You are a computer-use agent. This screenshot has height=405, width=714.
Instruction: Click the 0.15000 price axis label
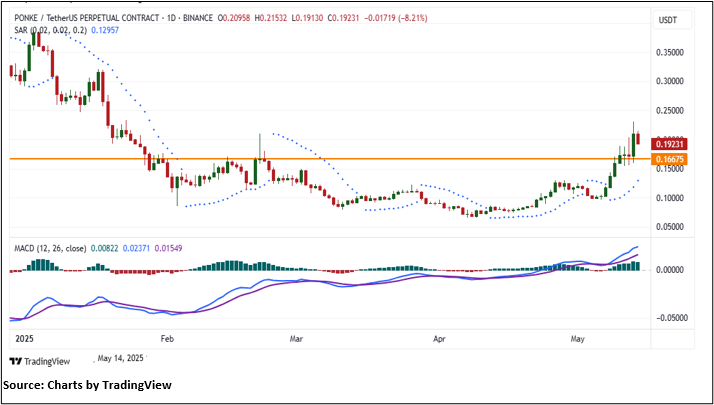pyautogui.click(x=669, y=169)
